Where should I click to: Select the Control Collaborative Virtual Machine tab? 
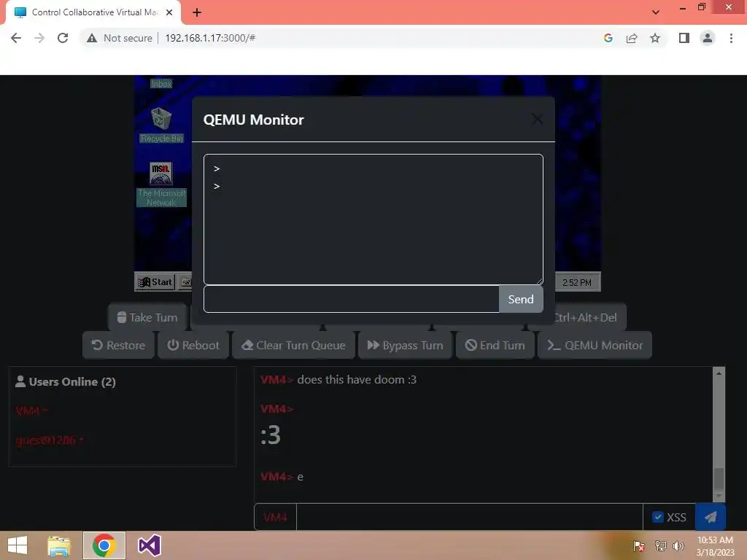point(93,12)
